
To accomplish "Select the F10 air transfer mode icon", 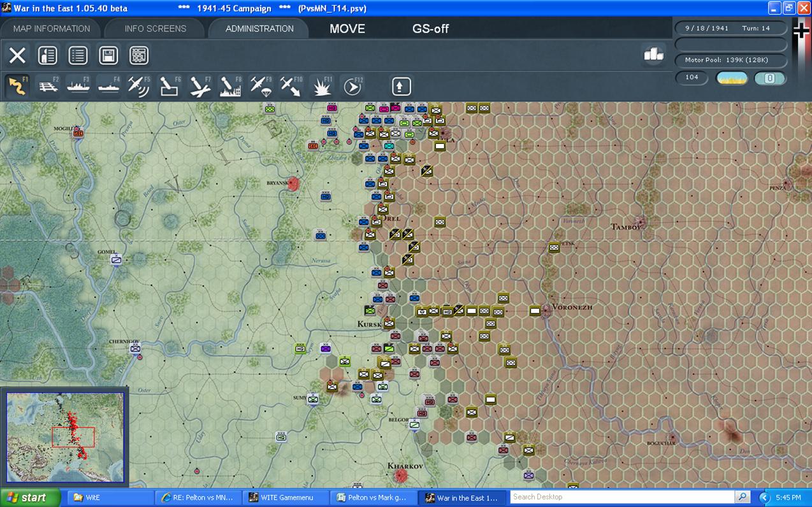I will 291,87.
